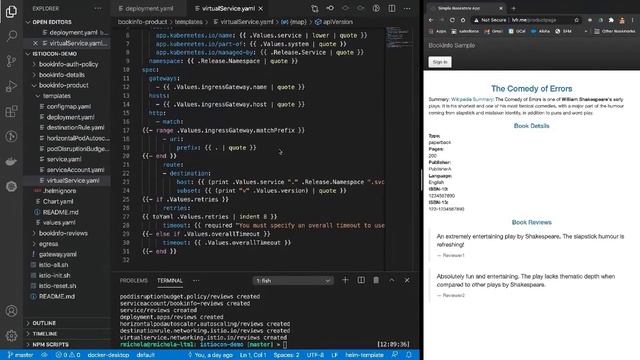
Task: Open Chart.yaml in file tree
Action: coord(58,202)
